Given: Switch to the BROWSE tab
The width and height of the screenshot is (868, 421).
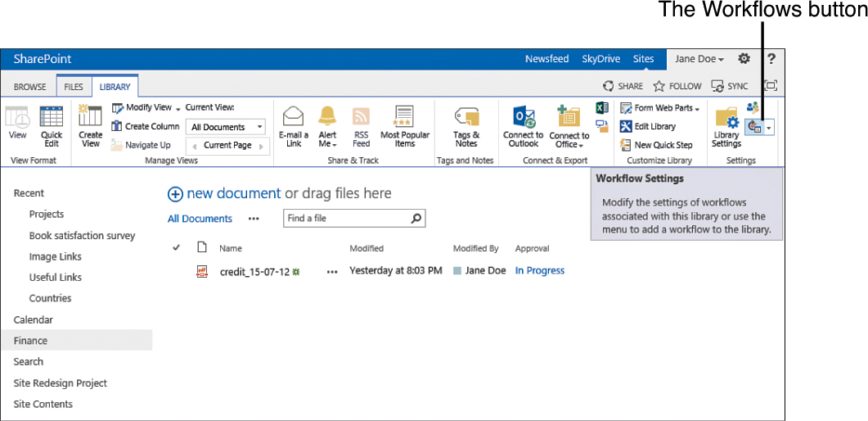Looking at the screenshot, I should point(30,87).
